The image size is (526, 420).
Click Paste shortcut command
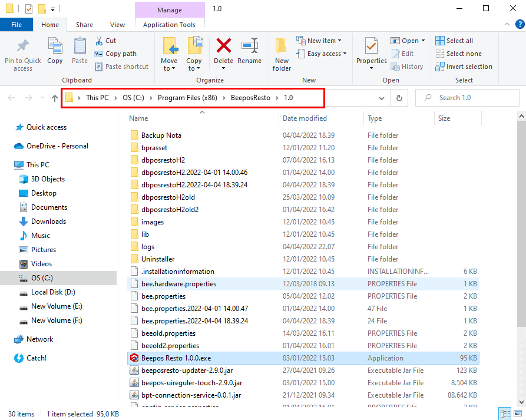click(121, 67)
